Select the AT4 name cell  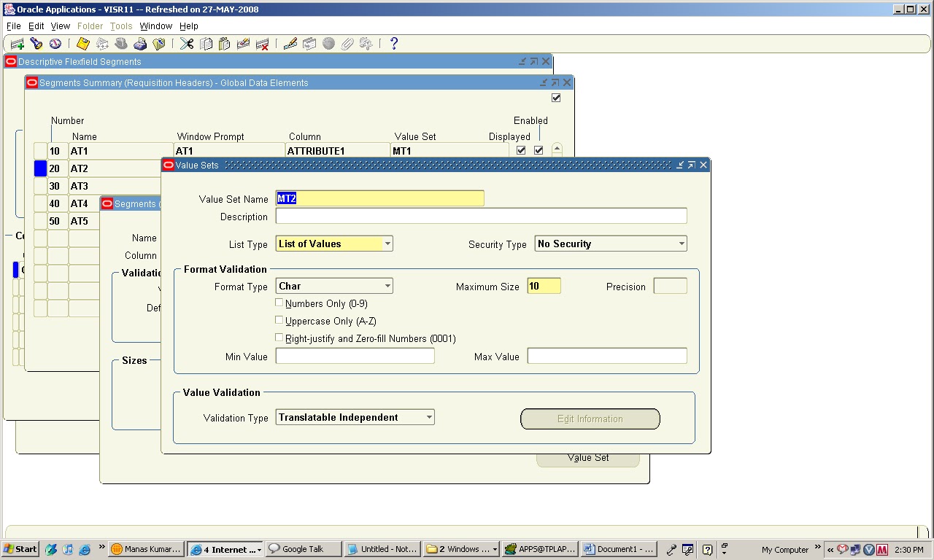pyautogui.click(x=84, y=203)
